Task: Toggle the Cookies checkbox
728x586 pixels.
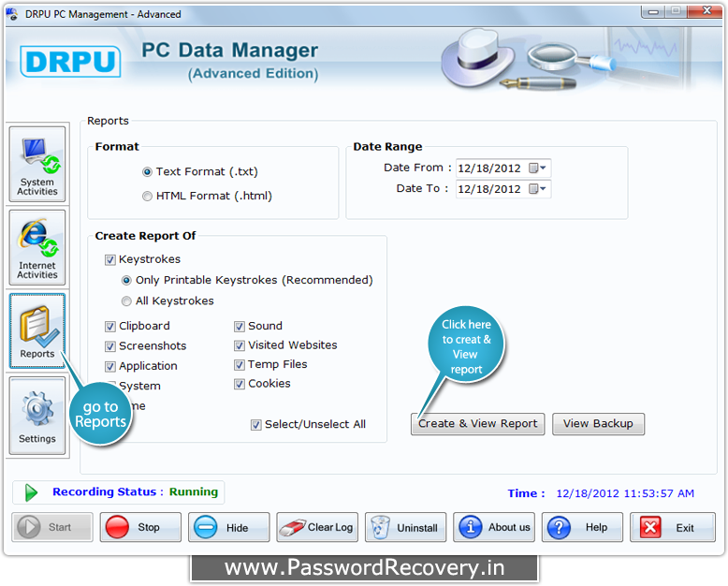Action: point(240,384)
